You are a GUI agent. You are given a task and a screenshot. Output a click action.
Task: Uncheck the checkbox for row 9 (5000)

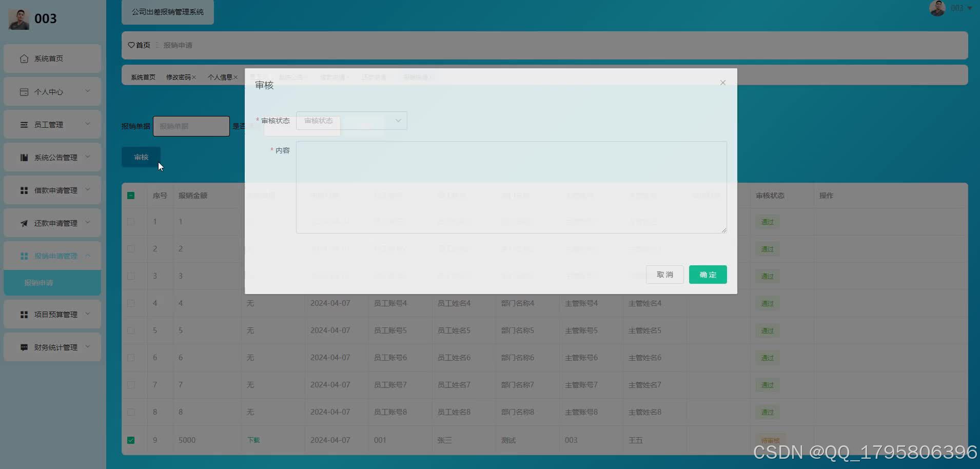tap(131, 440)
